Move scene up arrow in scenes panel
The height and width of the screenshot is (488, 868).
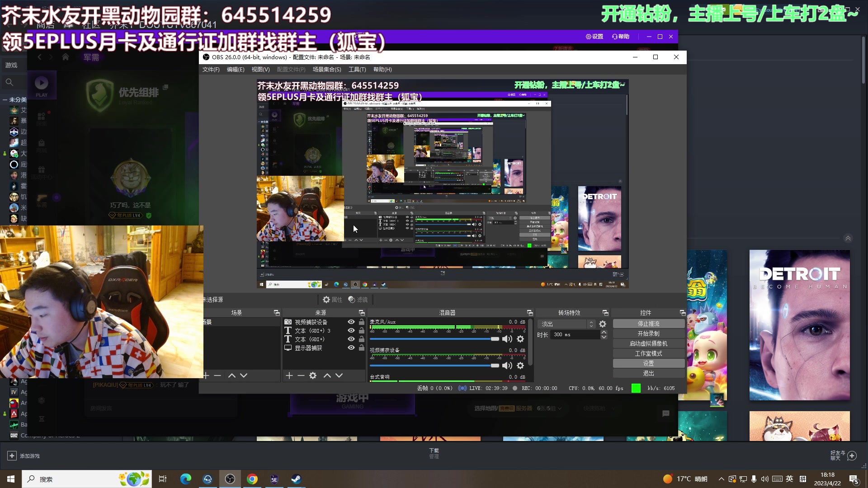click(232, 375)
